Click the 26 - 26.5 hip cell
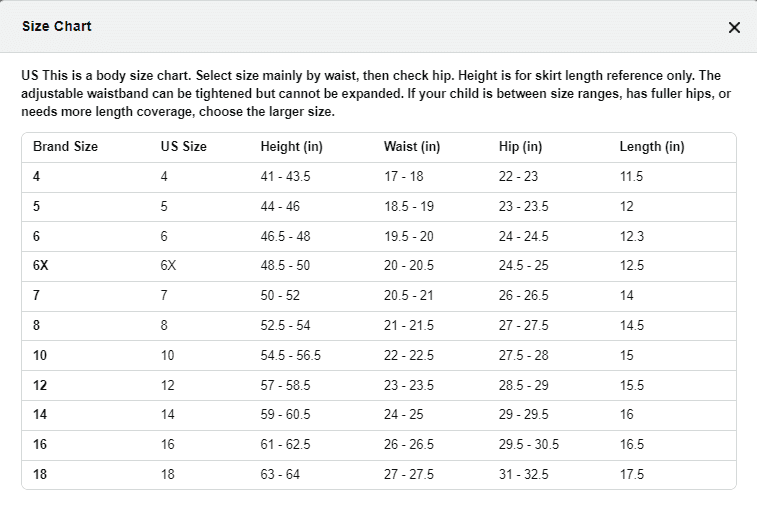The image size is (757, 527). click(x=523, y=295)
